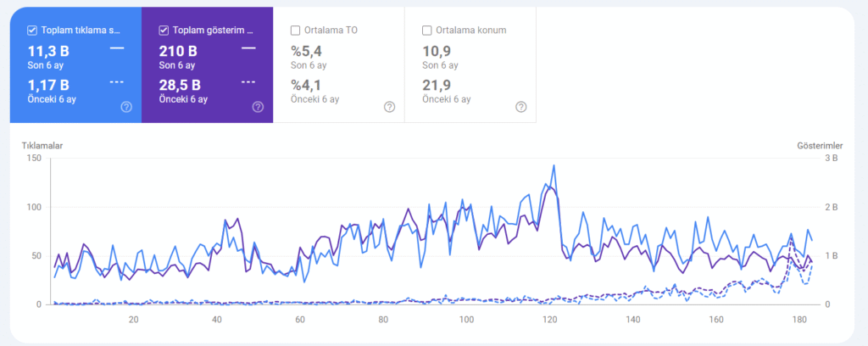Click dashed line indicator beside 1,17 B

point(117,82)
